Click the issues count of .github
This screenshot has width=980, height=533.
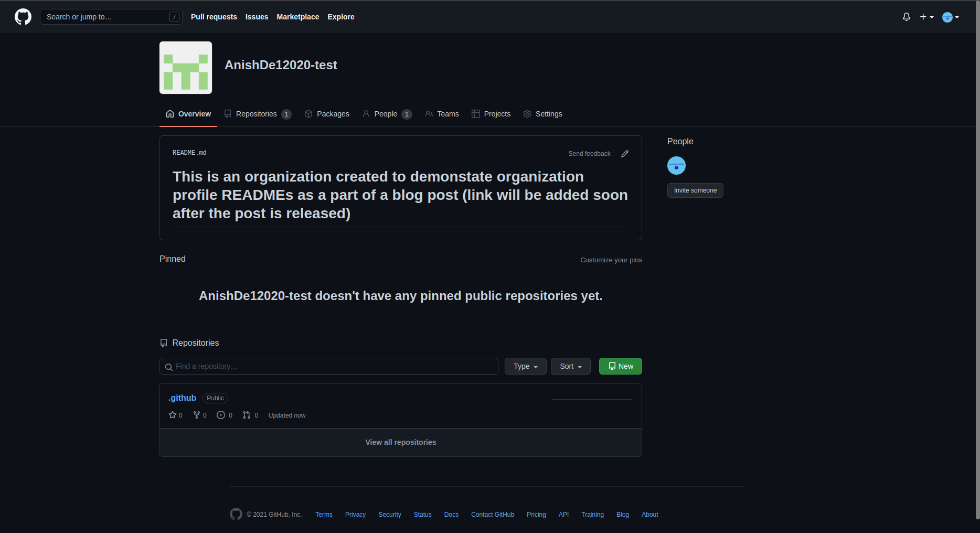click(225, 415)
